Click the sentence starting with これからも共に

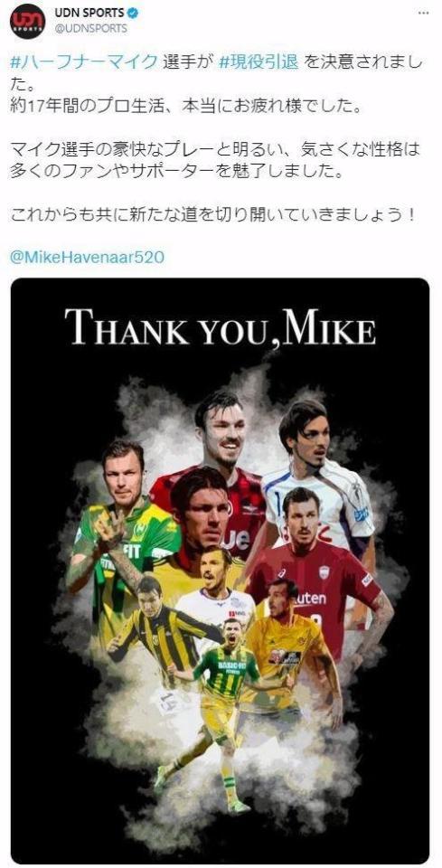coord(213,213)
